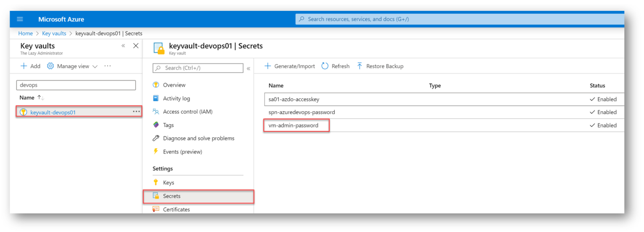Click the yellow Keys icon

point(156,182)
